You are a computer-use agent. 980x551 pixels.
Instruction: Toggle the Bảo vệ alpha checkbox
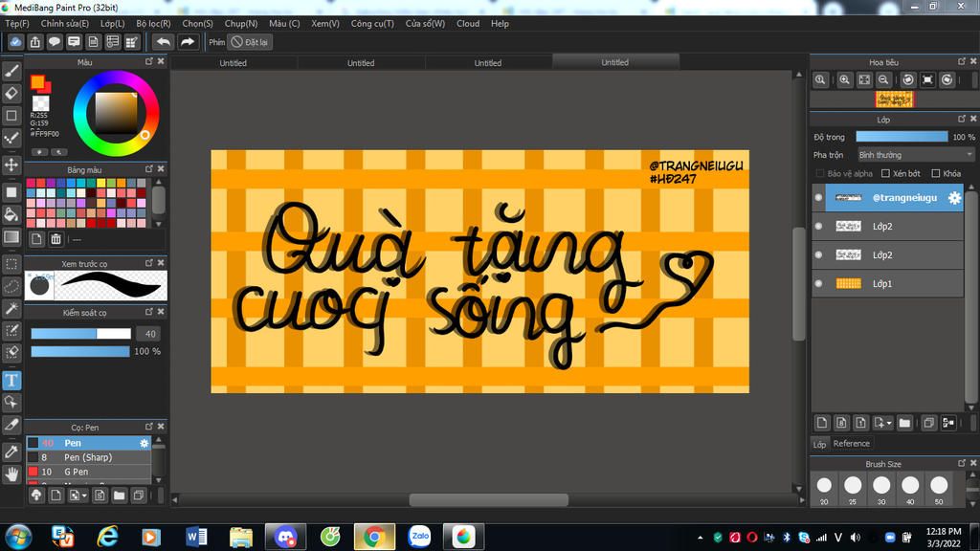pos(820,174)
